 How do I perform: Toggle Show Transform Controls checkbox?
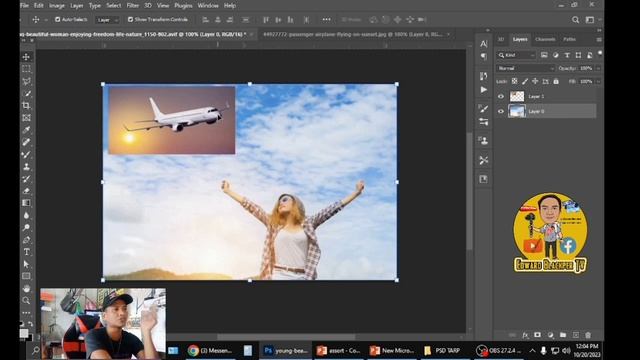coord(130,20)
